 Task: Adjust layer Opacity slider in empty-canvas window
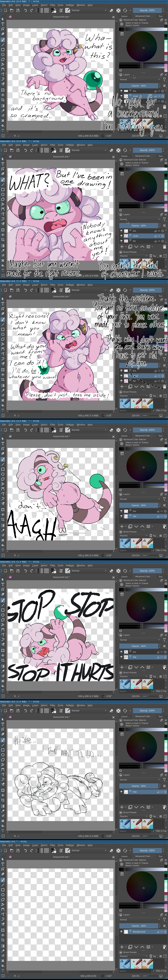point(139,926)
